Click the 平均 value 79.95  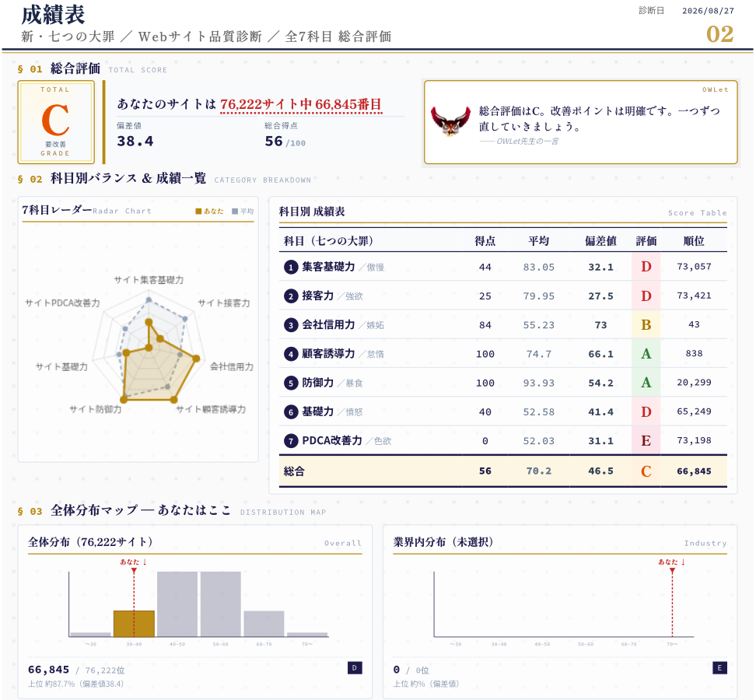coord(538,296)
